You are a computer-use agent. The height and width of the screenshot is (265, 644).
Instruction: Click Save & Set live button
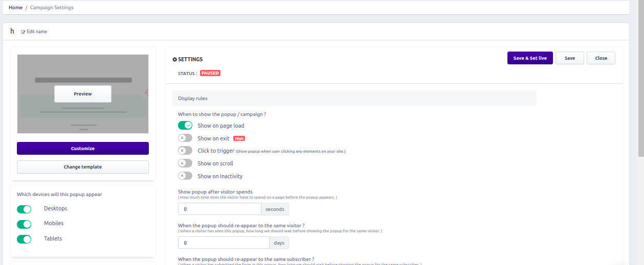coord(530,58)
